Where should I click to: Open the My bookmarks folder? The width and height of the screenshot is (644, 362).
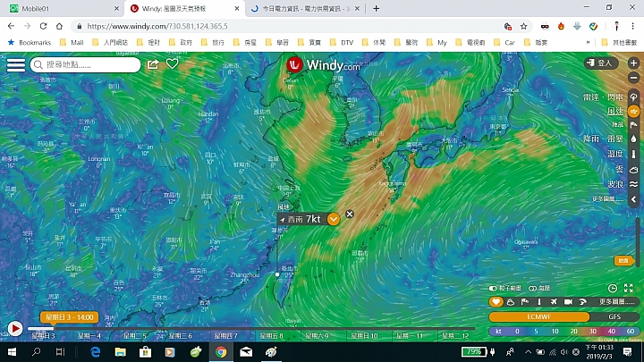pyautogui.click(x=436, y=42)
